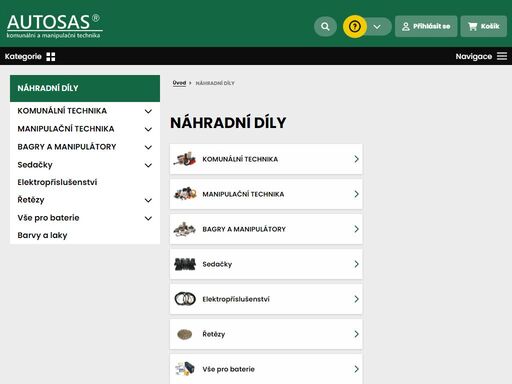Image resolution: width=512 pixels, height=384 pixels.
Task: Click the Úvod breadcrumb link
Action: point(179,83)
